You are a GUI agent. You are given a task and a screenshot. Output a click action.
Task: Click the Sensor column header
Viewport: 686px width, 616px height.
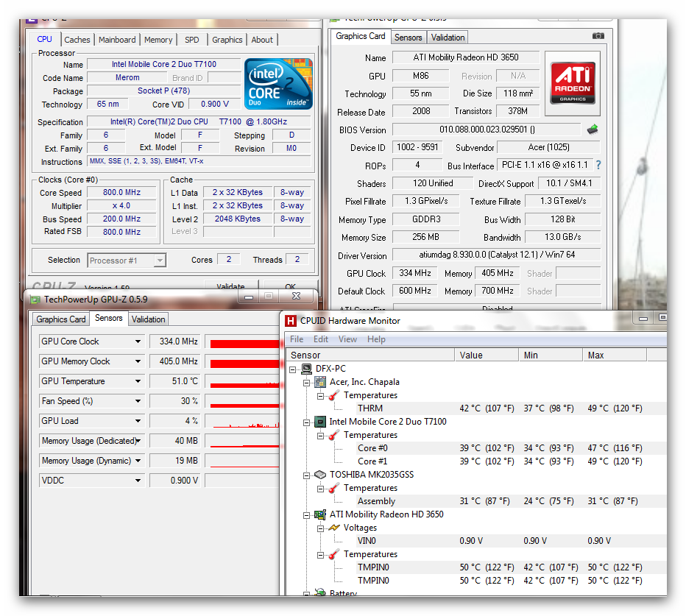370,355
